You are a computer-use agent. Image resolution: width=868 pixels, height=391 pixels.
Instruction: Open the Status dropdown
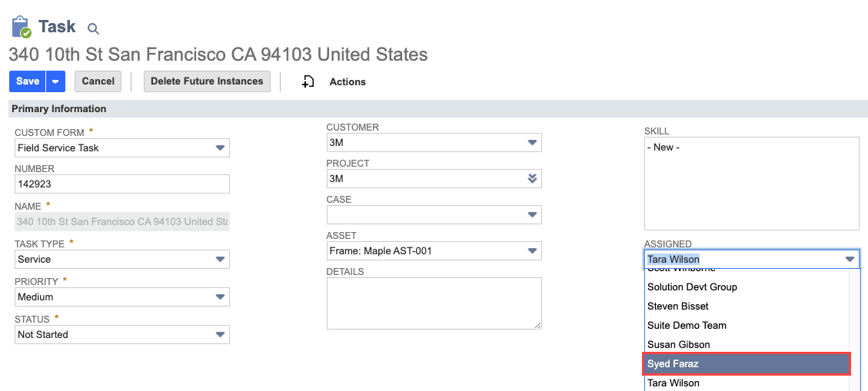click(x=221, y=335)
